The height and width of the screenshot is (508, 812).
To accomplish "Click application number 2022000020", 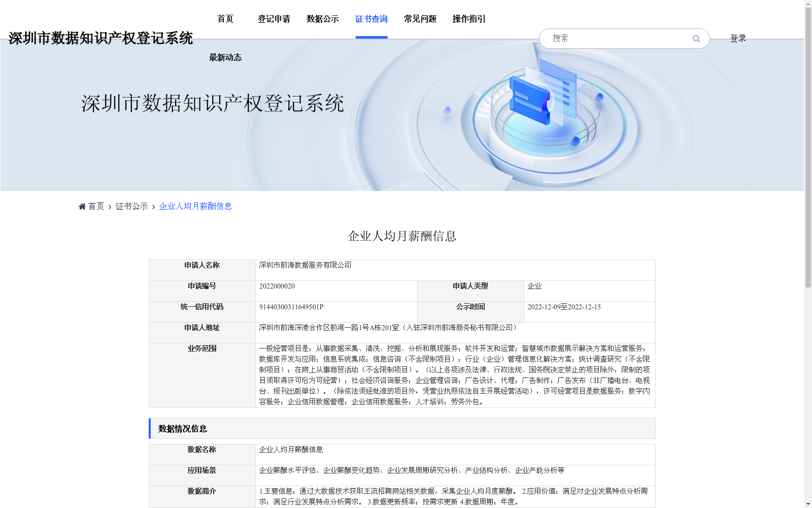I will pyautogui.click(x=277, y=286).
